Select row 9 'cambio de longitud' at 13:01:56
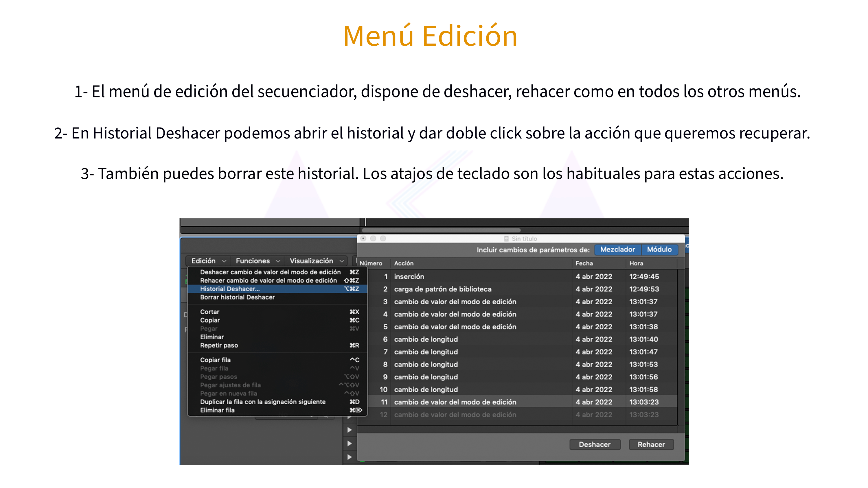The image size is (868, 488). 517,377
